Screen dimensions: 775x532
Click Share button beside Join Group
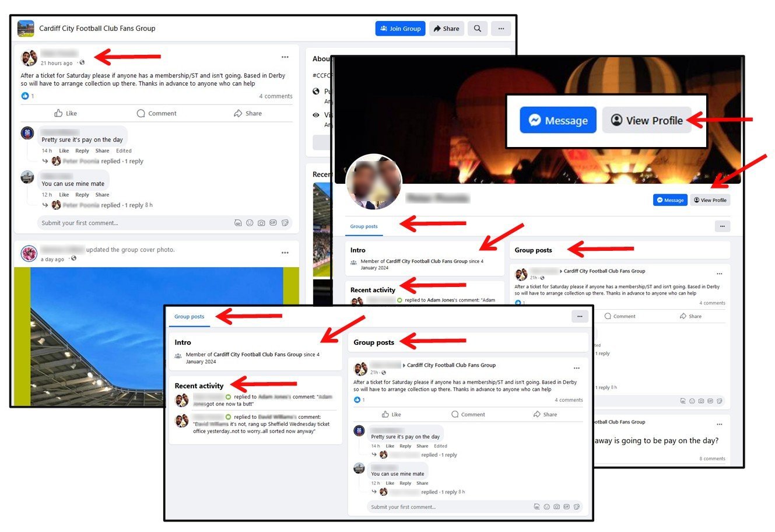point(446,29)
